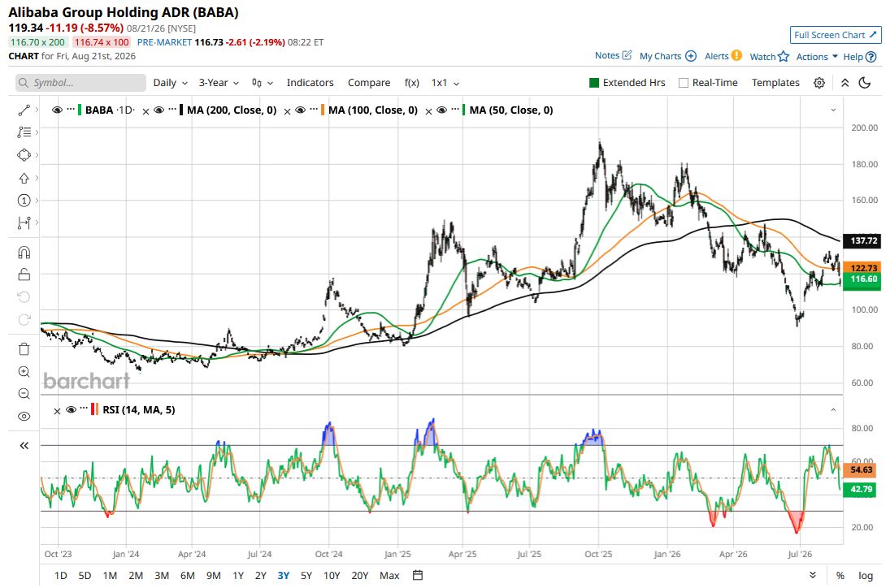The height and width of the screenshot is (588, 890).
Task: Hide the MA 200 line
Action: click(x=159, y=110)
